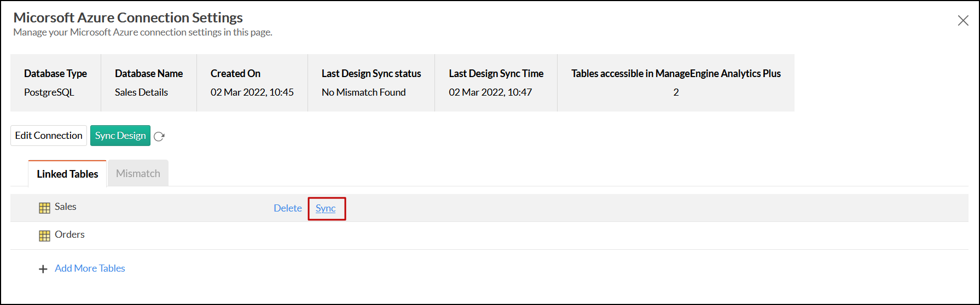Screen dimensions: 980x305
Task: Switch to the Linked Tables tab
Action: [67, 174]
